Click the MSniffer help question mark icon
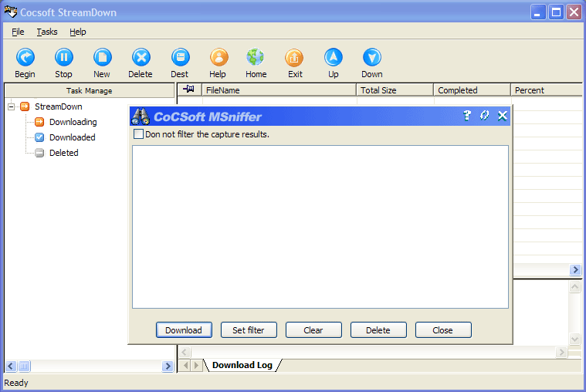The height and width of the screenshot is (392, 586). pos(467,116)
